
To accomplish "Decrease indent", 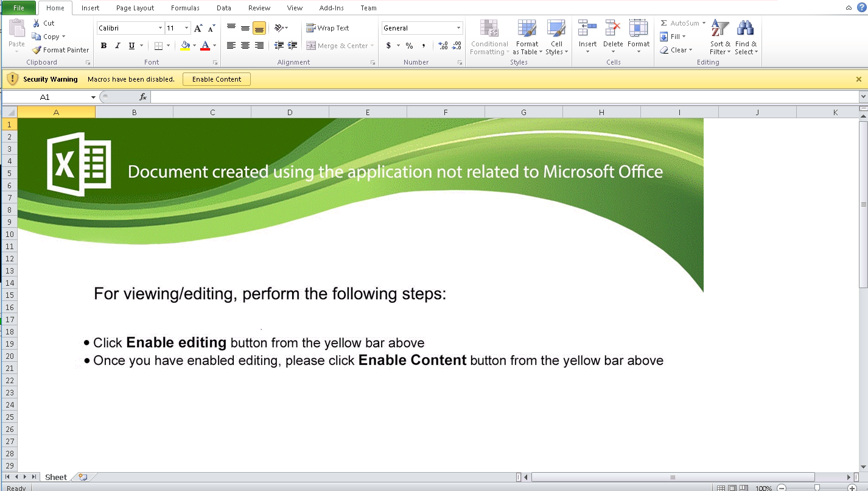I will point(279,46).
